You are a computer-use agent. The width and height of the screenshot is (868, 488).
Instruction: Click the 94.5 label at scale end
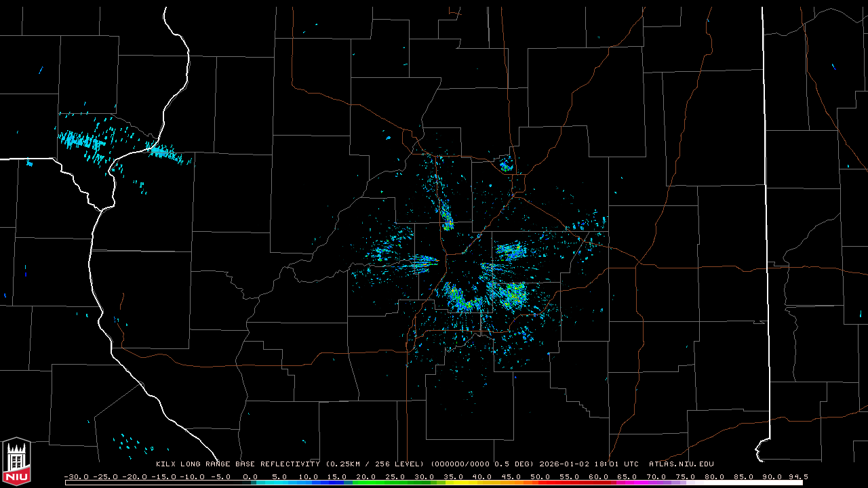point(797,476)
